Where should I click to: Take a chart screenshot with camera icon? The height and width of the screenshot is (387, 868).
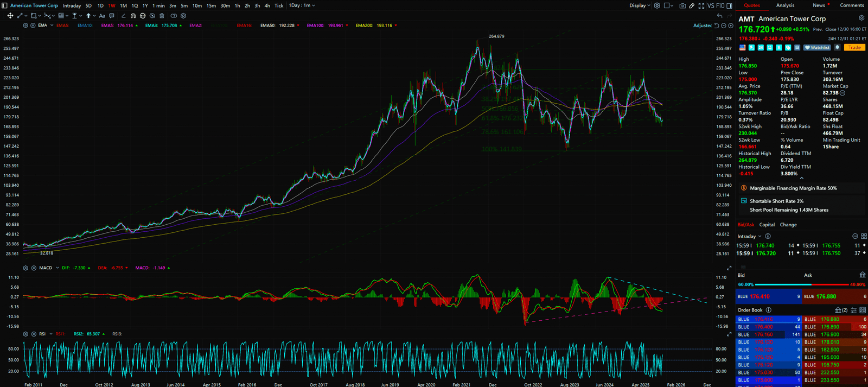(682, 5)
